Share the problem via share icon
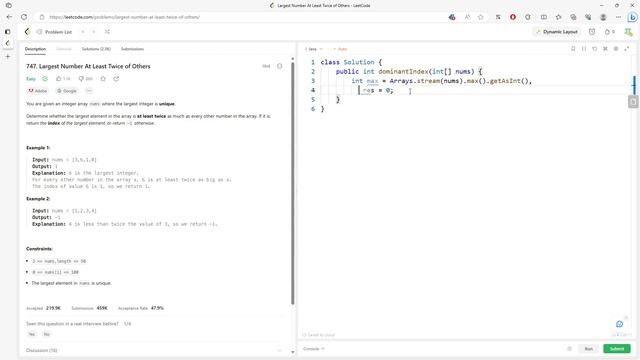This screenshot has width=640, height=360. pyautogui.click(x=116, y=79)
